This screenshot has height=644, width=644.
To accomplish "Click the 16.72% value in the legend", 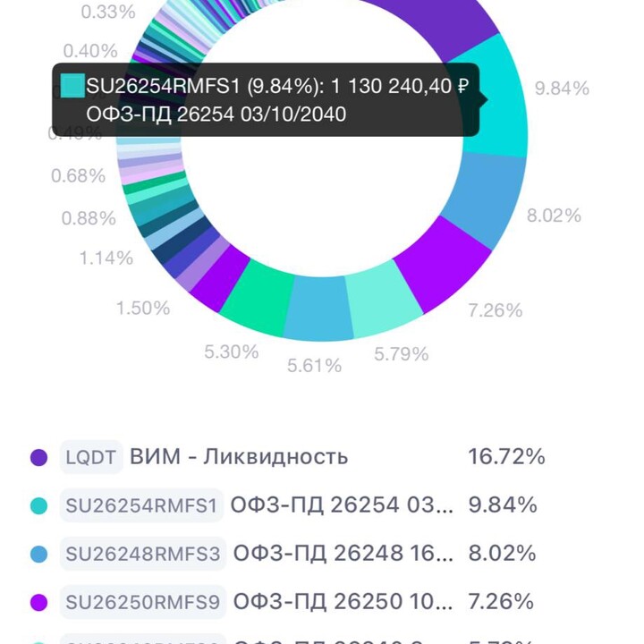I will [x=506, y=457].
